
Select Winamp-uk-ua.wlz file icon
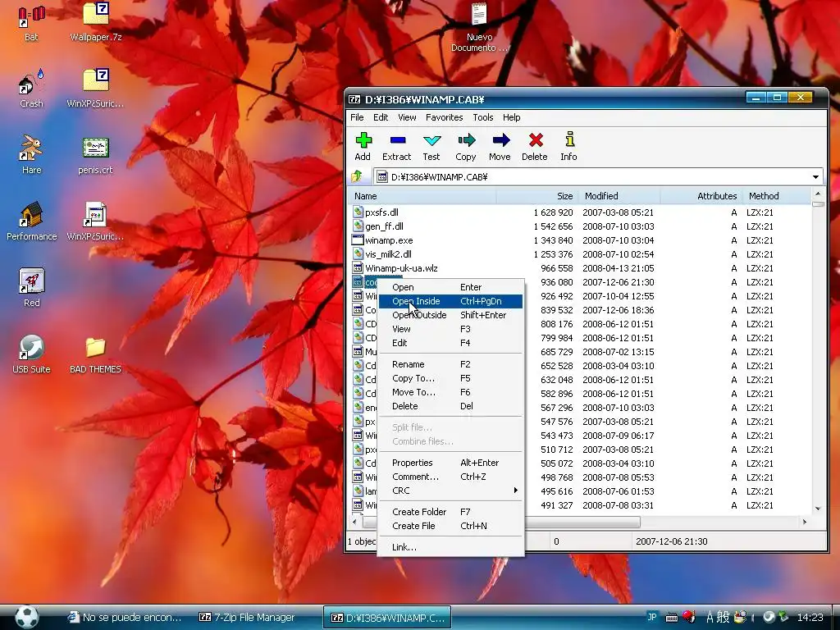pos(358,268)
